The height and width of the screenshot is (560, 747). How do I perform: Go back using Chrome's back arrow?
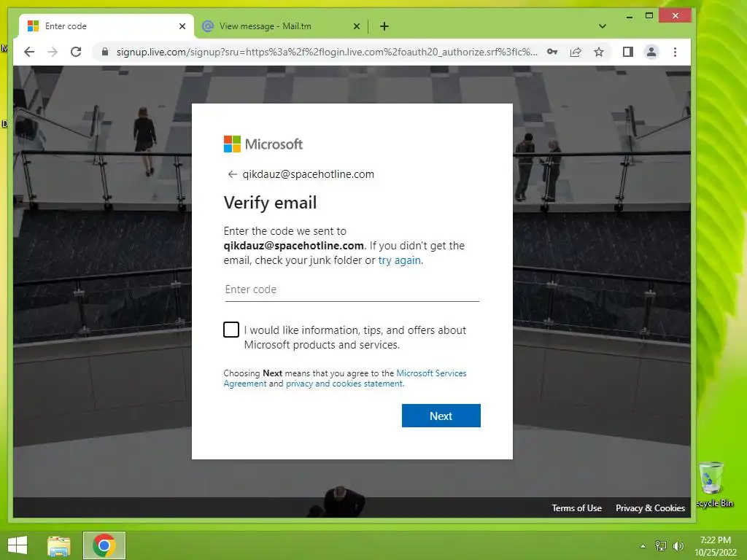tap(29, 52)
